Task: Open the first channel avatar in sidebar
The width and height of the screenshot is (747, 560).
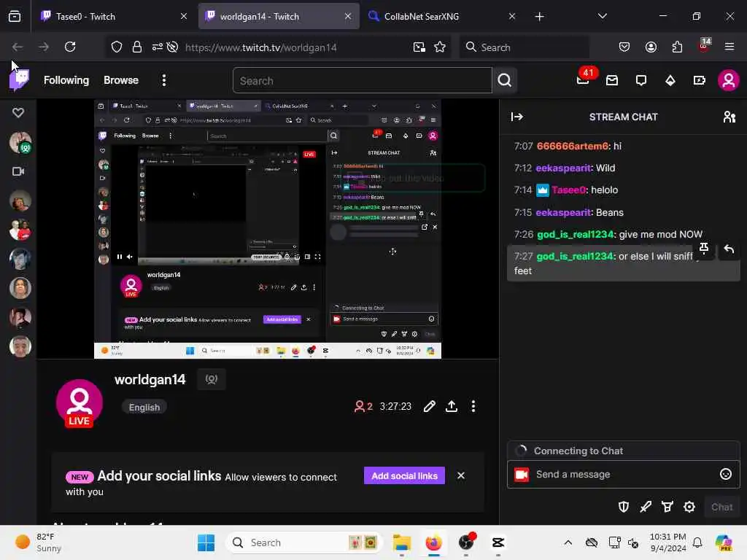Action: click(20, 143)
